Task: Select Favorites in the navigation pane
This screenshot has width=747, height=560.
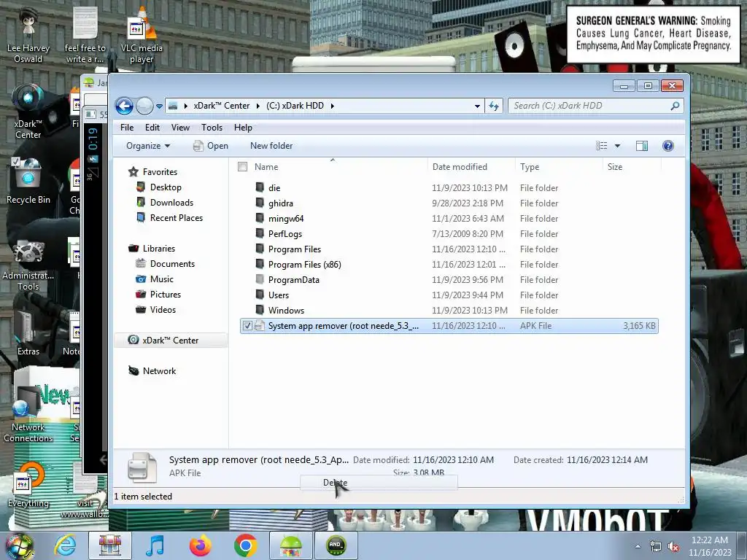Action: click(160, 172)
